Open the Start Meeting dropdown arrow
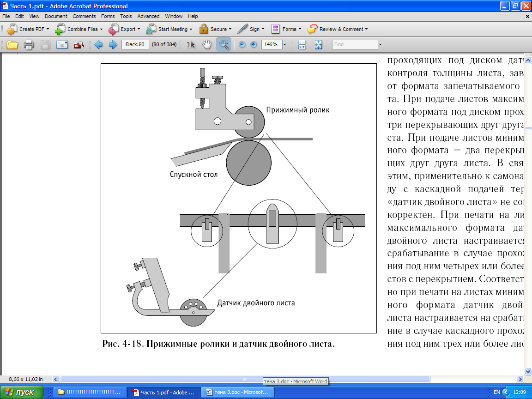532x399 pixels. (x=191, y=29)
